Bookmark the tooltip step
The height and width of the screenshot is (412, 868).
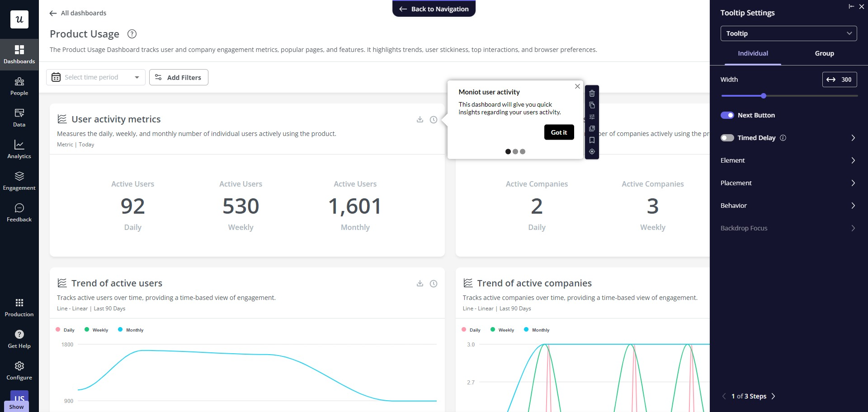592,140
